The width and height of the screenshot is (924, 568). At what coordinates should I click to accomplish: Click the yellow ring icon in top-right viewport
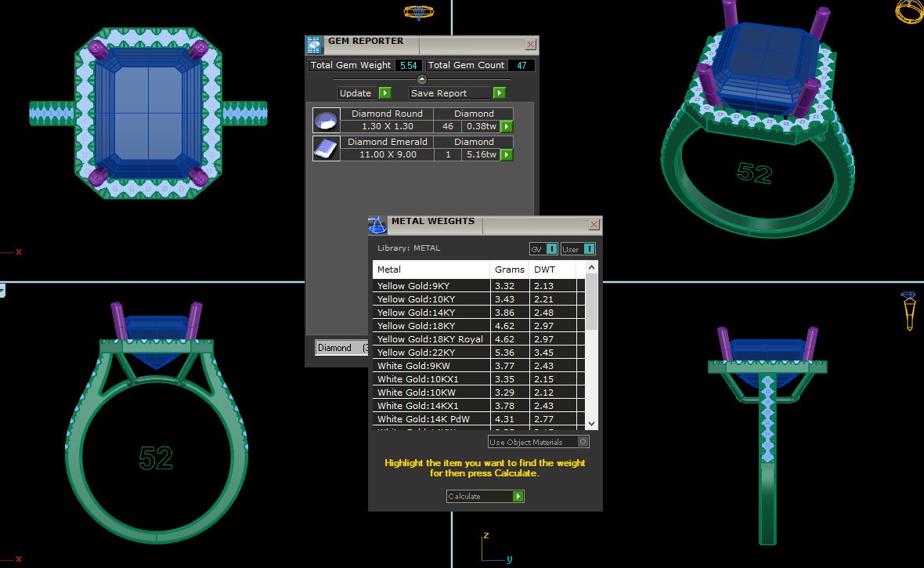(x=910, y=11)
